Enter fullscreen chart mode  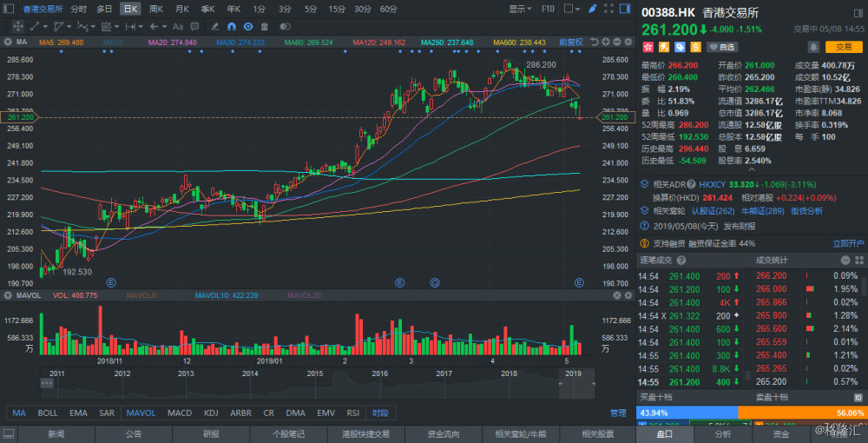coord(608,9)
